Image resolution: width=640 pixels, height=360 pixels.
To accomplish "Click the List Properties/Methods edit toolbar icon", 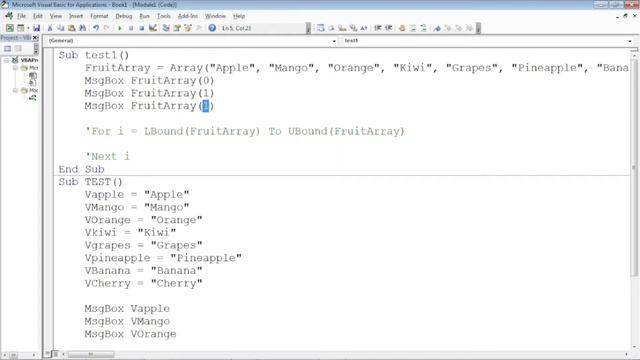I will coord(321,28).
